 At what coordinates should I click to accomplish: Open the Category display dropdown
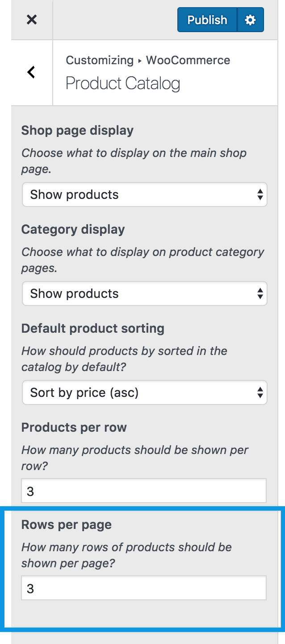tap(144, 293)
